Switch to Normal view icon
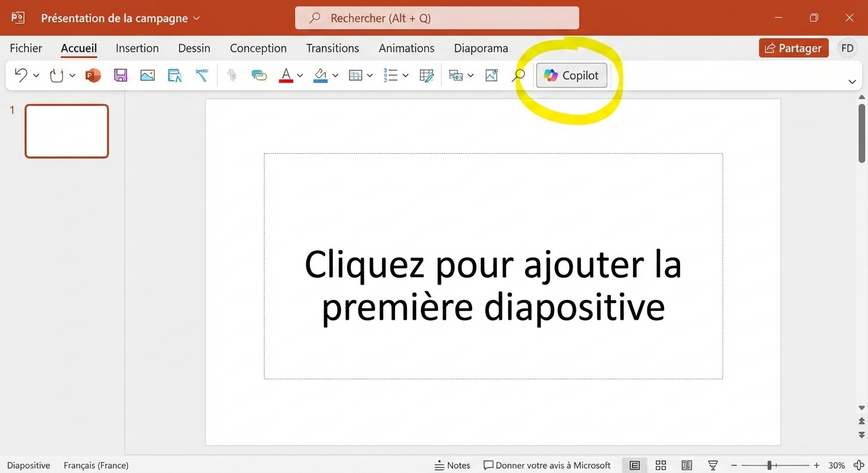Screen dimensions: 868x473 634,466
